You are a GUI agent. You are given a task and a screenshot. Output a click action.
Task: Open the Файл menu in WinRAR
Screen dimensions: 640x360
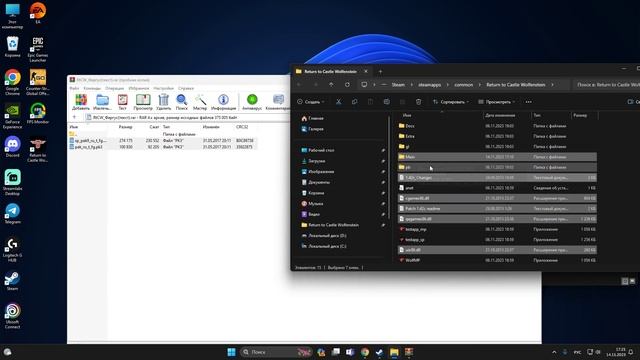tap(74, 88)
